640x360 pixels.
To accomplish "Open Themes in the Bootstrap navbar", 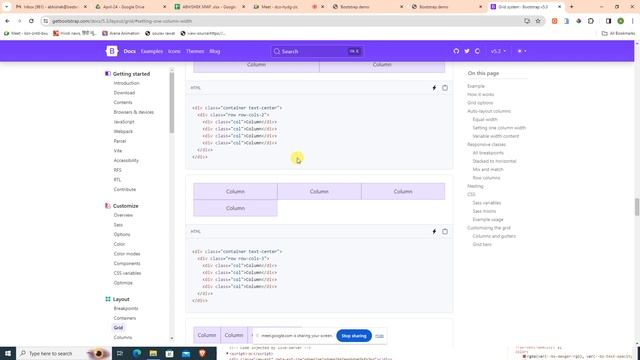I will pyautogui.click(x=195, y=51).
